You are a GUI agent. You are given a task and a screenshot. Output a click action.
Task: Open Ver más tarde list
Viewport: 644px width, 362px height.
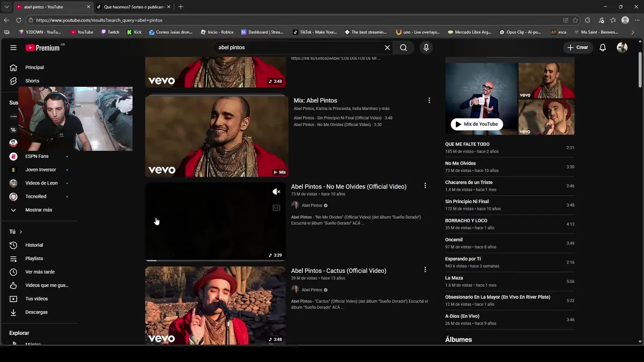(40, 272)
